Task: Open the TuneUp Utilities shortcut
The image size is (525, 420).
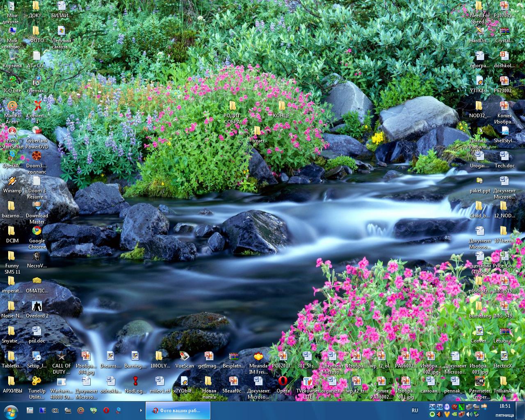Action: (x=37, y=388)
